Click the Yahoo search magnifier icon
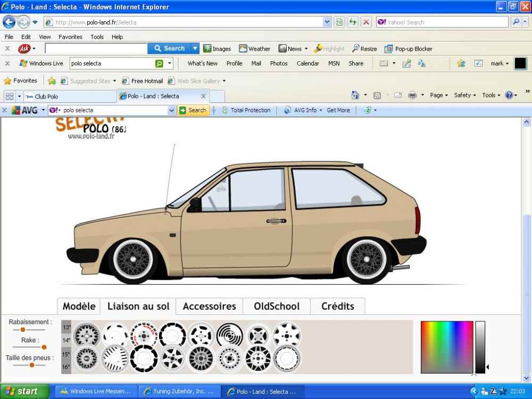This screenshot has width=532, height=399. (x=516, y=22)
